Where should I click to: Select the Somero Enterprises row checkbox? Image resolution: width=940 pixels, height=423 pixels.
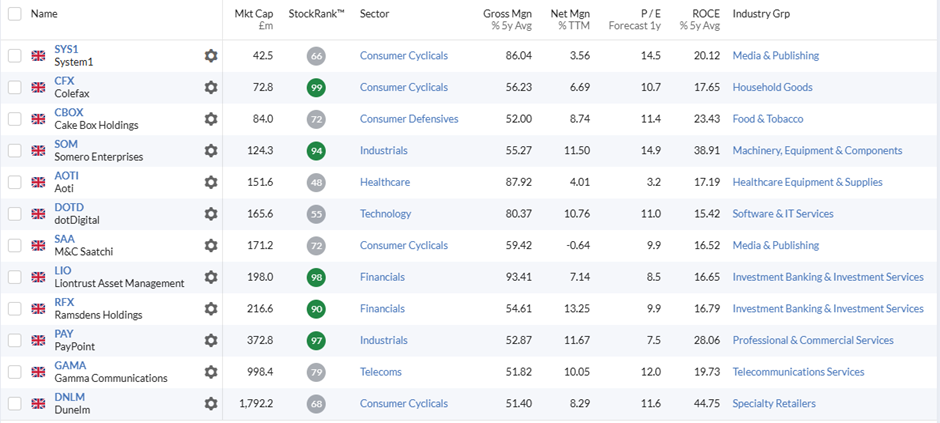click(x=14, y=150)
